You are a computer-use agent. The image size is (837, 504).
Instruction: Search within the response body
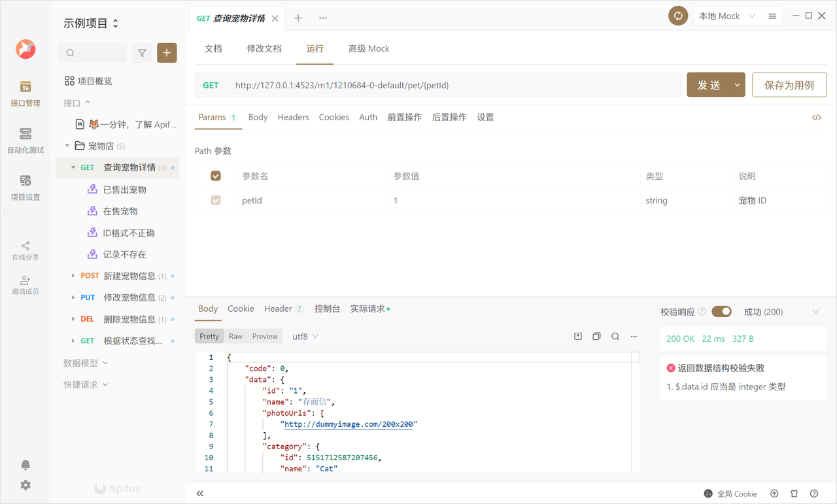click(x=615, y=336)
